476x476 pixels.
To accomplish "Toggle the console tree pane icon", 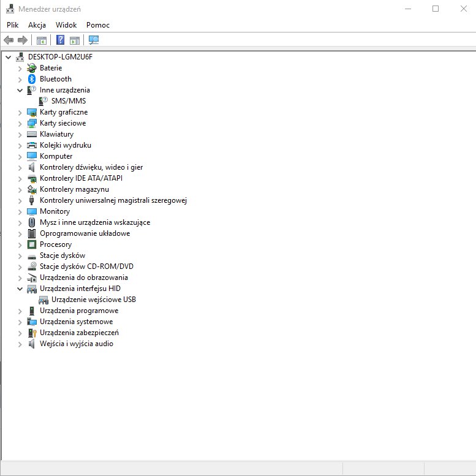I will coord(41,40).
